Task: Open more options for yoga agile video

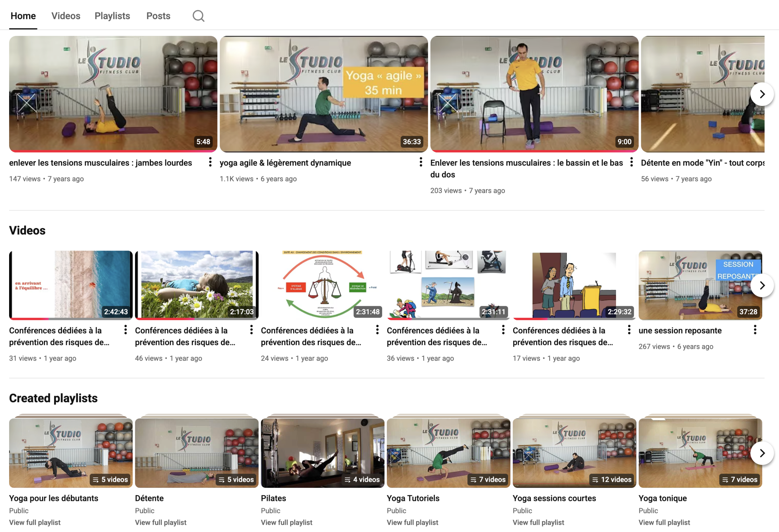Action: (421, 162)
